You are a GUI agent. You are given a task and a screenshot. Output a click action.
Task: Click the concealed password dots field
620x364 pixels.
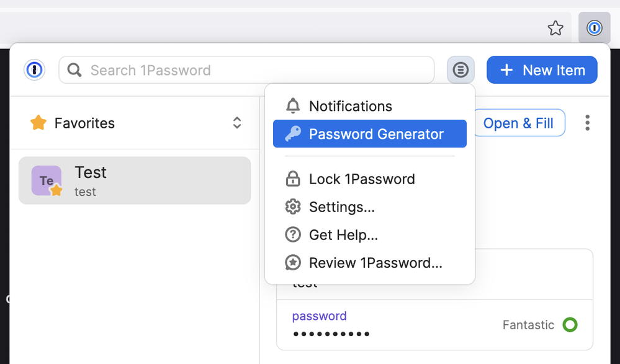coord(331,334)
